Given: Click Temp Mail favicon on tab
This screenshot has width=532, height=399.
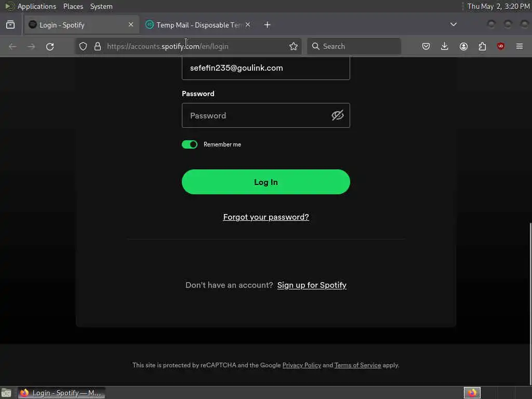Looking at the screenshot, I should pyautogui.click(x=149, y=24).
